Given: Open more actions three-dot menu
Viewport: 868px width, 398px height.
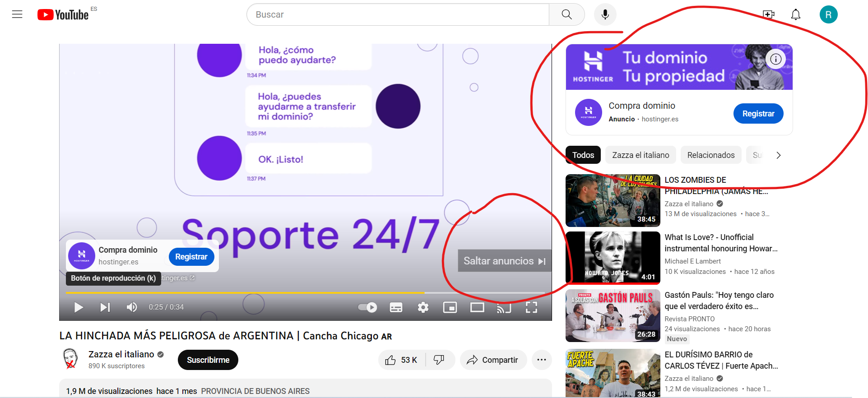Looking at the screenshot, I should click(x=542, y=360).
